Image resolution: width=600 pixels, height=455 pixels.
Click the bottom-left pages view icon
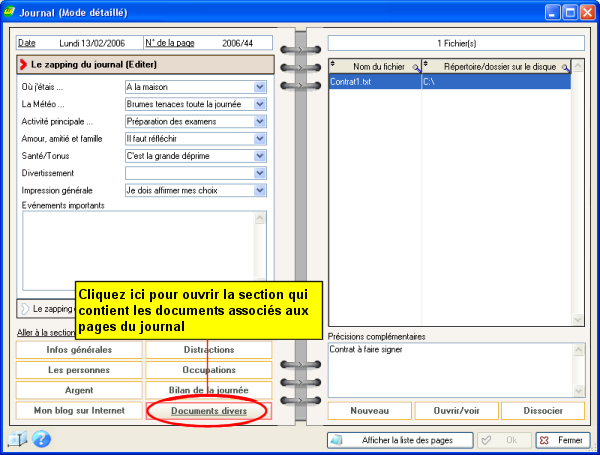point(17,439)
